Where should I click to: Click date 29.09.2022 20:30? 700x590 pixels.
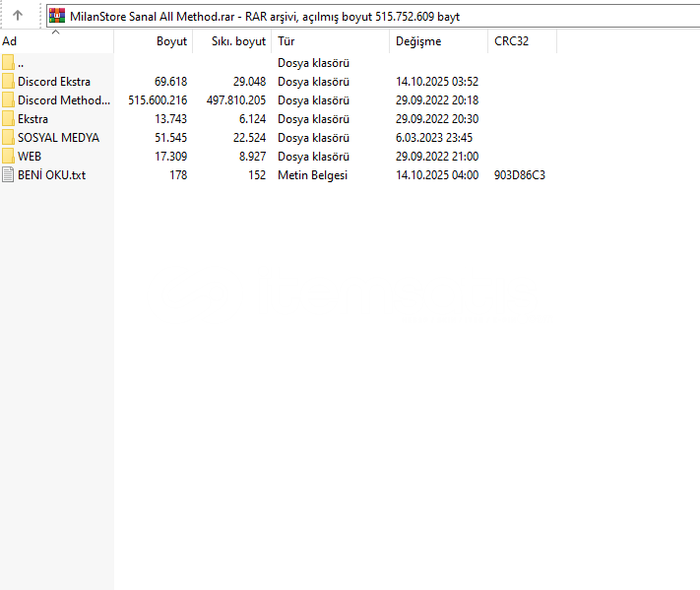point(437,119)
